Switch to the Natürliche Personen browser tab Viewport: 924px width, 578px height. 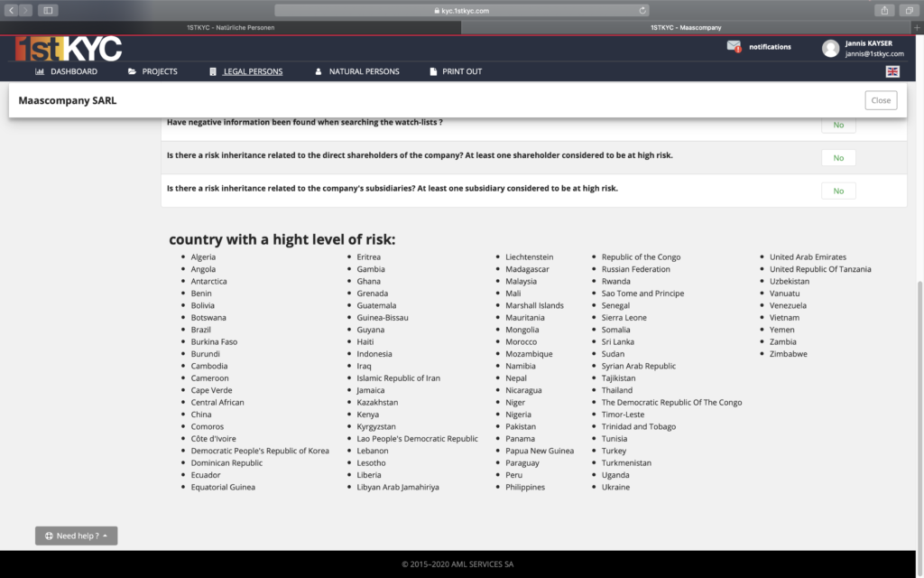tap(230, 27)
